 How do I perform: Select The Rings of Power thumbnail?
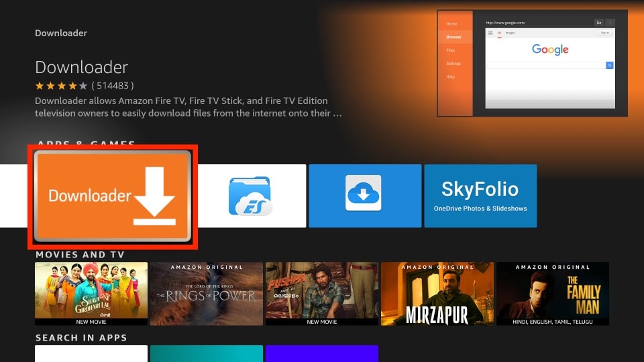click(206, 294)
